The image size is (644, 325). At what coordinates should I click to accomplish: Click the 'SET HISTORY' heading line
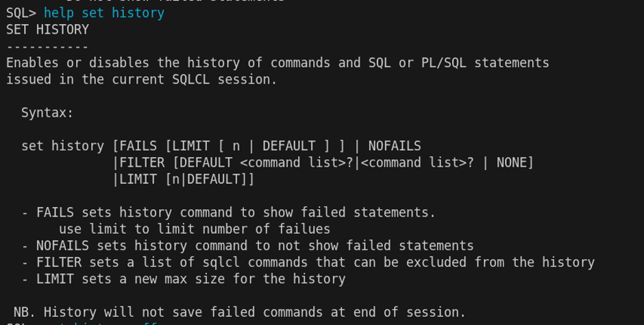point(48,29)
